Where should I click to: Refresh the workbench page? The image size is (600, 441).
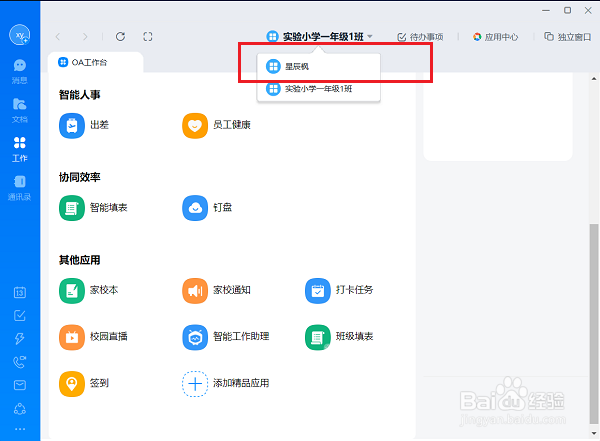(x=121, y=36)
